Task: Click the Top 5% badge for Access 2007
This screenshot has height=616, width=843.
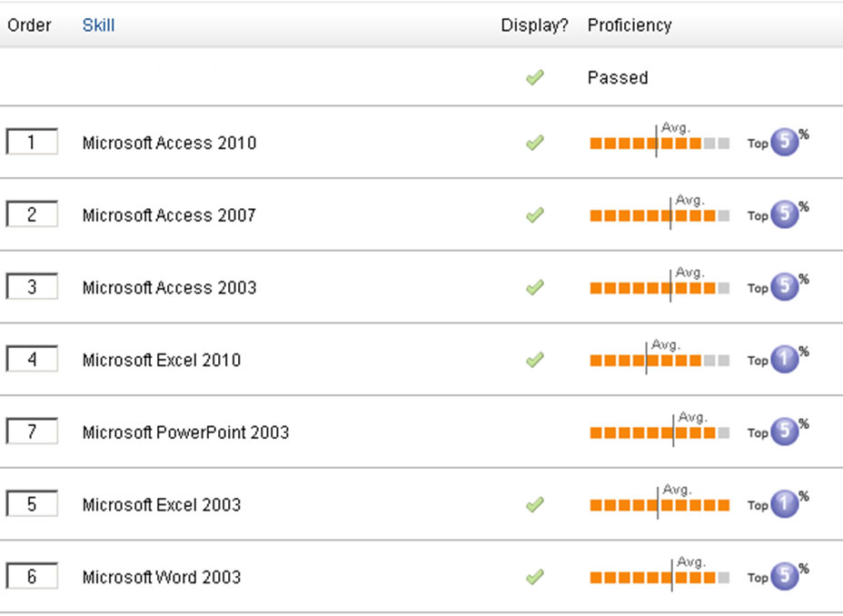Action: pyautogui.click(x=778, y=214)
